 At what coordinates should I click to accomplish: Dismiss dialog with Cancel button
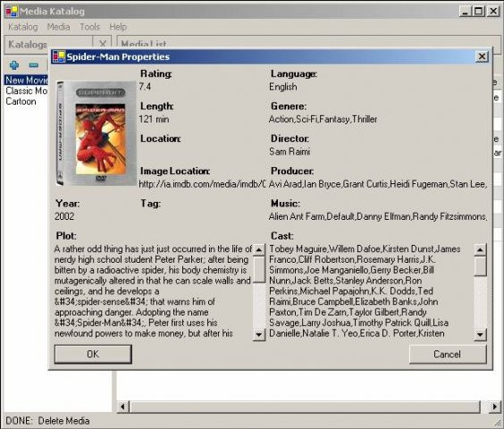coord(448,354)
